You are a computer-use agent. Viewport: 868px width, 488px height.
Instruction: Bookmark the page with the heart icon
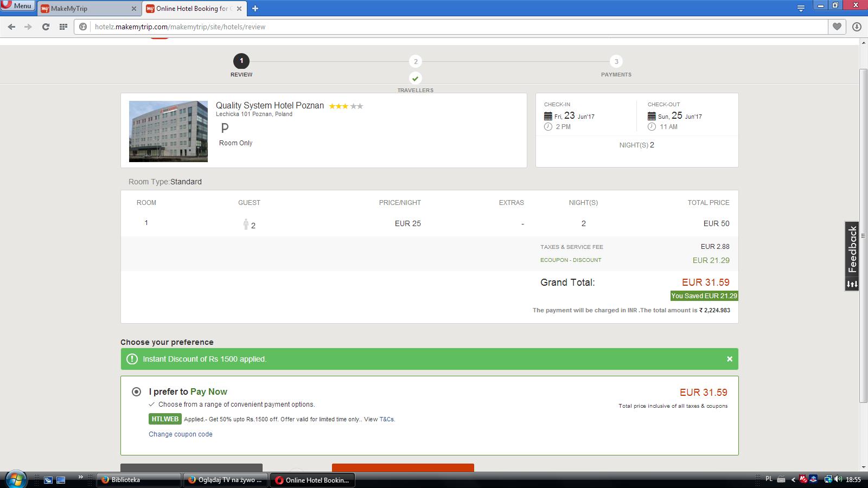[837, 27]
